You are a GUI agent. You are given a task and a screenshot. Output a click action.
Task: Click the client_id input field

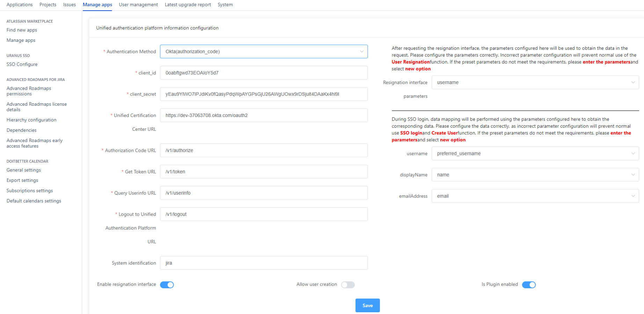[x=263, y=73]
